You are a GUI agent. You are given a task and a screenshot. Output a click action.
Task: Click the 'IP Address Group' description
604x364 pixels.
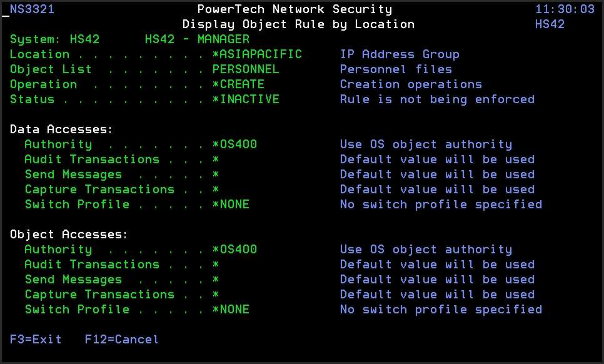click(x=400, y=54)
